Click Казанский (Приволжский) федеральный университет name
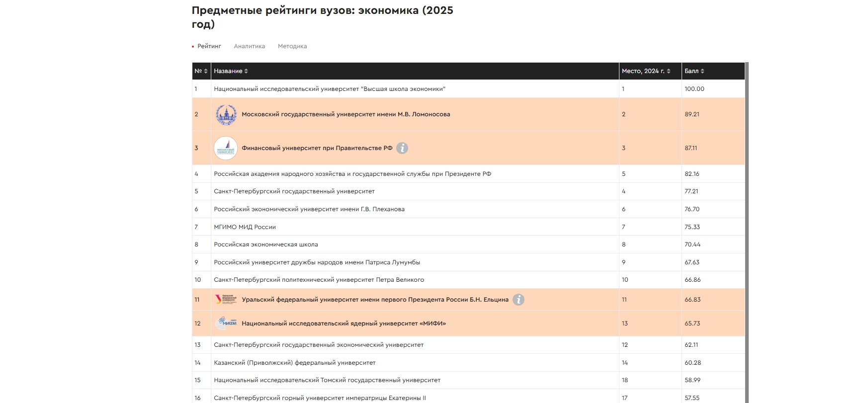Viewport: 868px width, 403px height. 295,363
